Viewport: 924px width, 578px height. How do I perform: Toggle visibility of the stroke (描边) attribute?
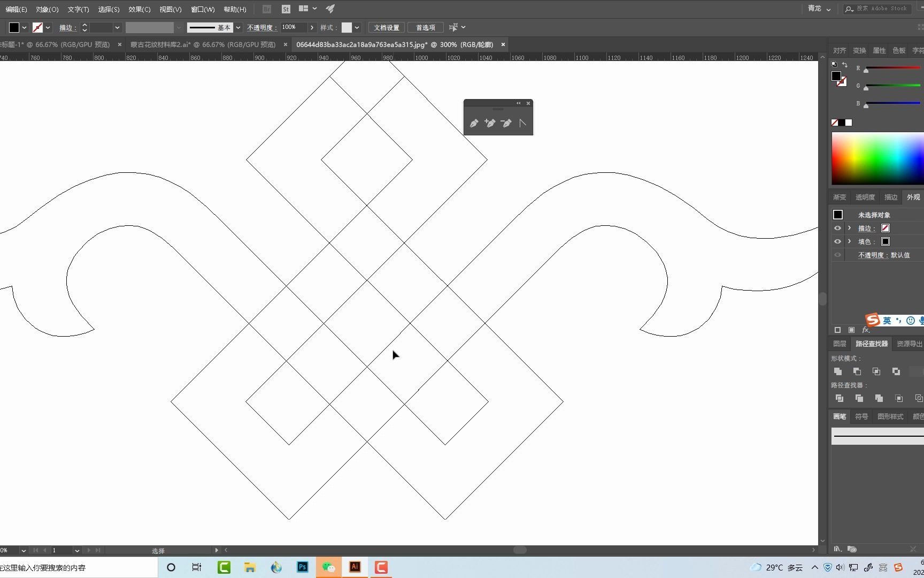point(837,228)
